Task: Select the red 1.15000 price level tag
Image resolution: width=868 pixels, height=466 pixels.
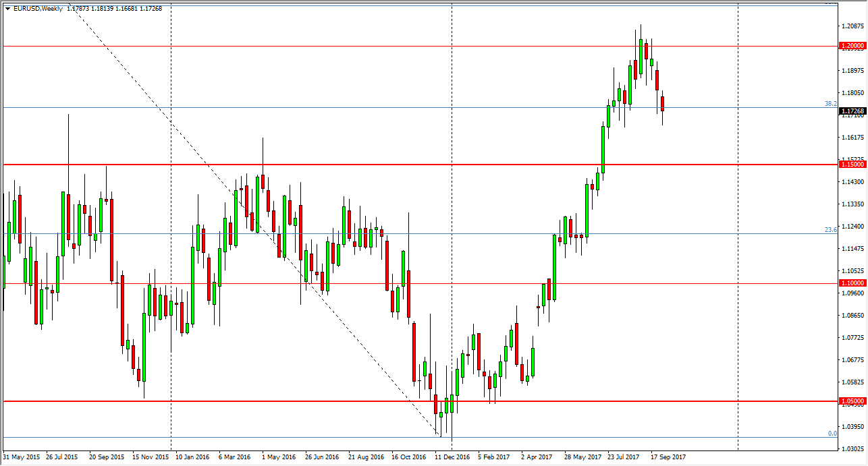Action: (x=852, y=165)
